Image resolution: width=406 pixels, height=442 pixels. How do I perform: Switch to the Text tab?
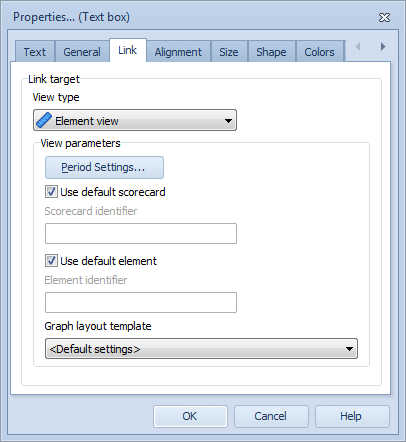[35, 52]
